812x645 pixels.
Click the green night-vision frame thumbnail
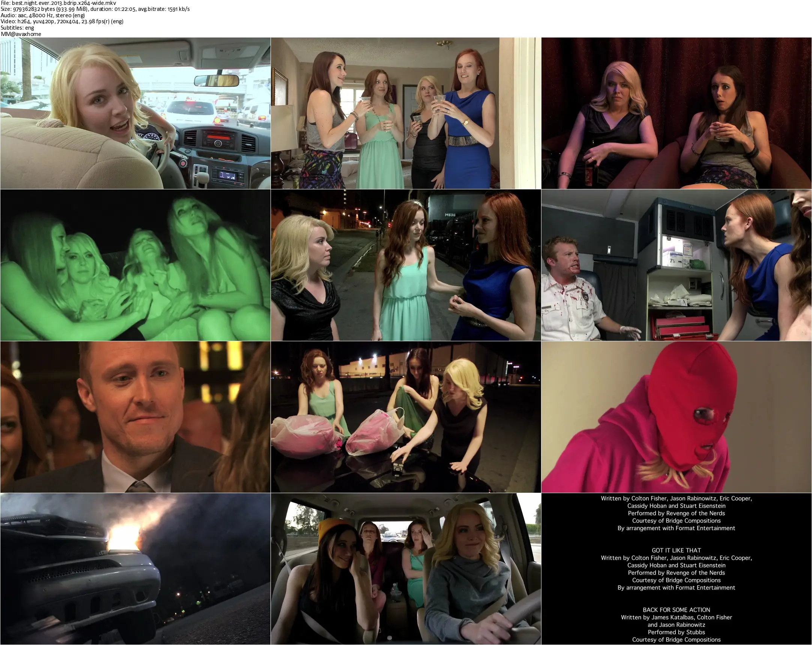(x=135, y=265)
